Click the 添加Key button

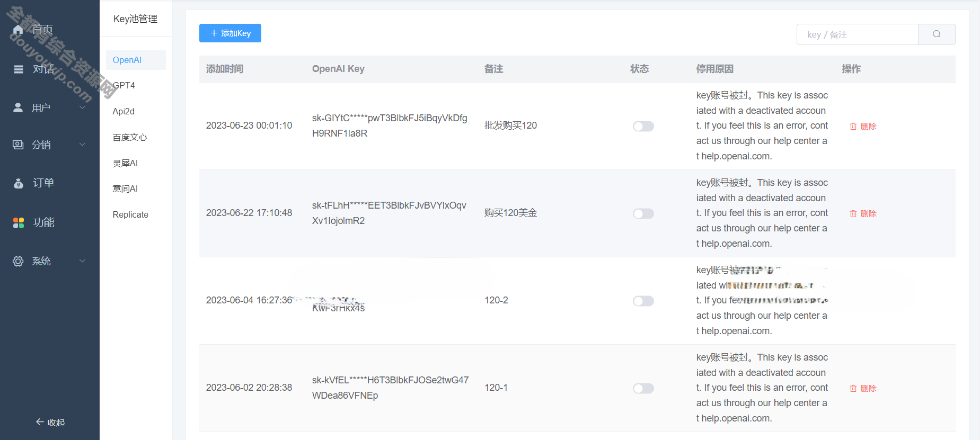click(x=230, y=33)
